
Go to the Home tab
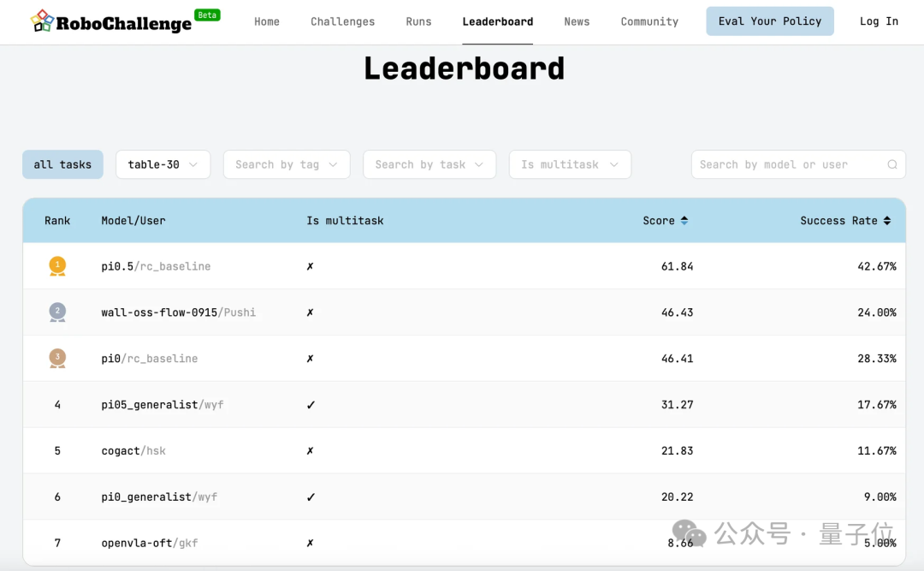(x=267, y=21)
